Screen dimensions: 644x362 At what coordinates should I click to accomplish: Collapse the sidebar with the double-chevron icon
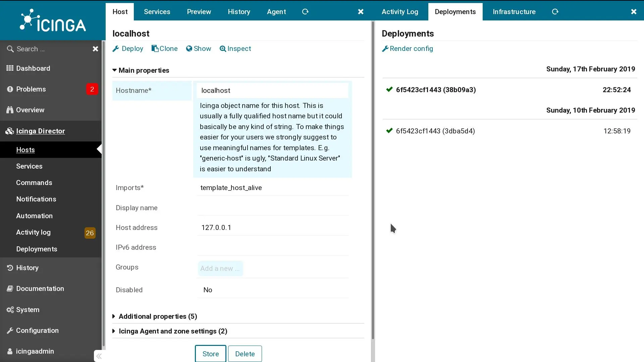tap(99, 356)
